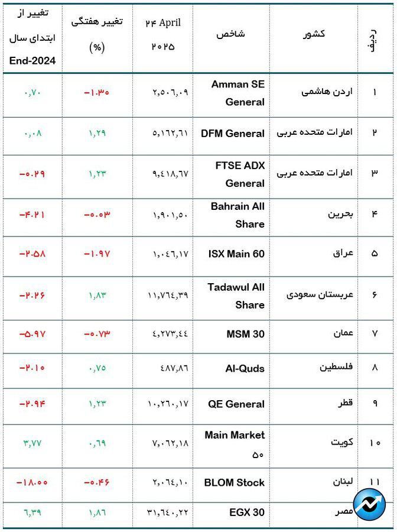
Task: Click the EGX 30 index name
Action: click(247, 512)
